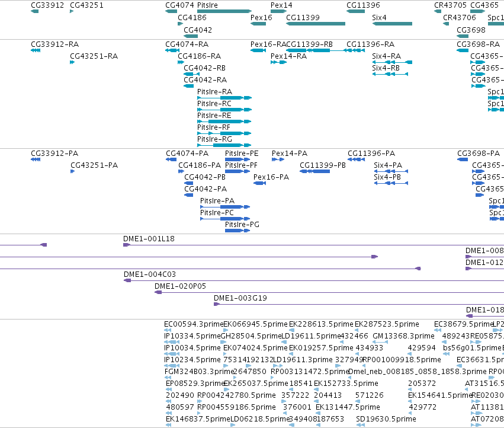504x428 pixels.
Task: Select the Pex14 gene arrow
Action: point(279,11)
